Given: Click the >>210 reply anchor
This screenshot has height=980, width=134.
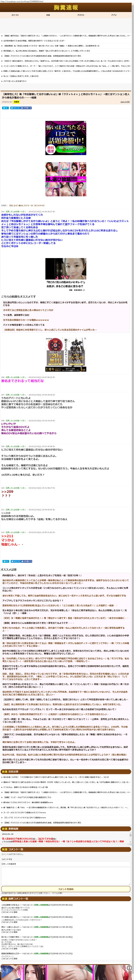Looking at the screenshot, I should point(6,513).
